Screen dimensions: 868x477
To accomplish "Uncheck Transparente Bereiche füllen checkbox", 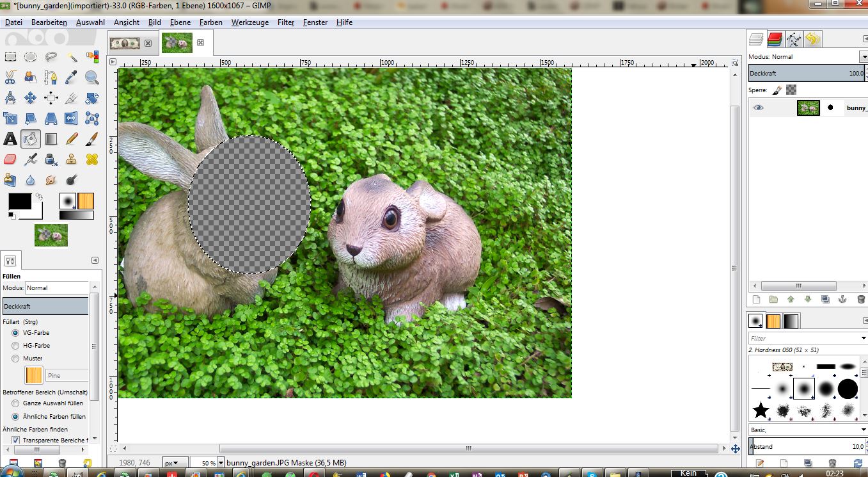I will (15, 441).
